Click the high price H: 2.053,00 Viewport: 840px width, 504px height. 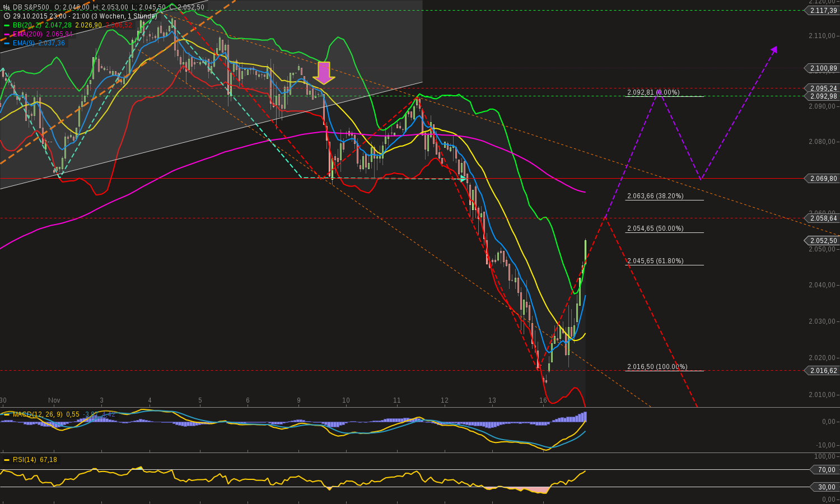click(x=110, y=7)
